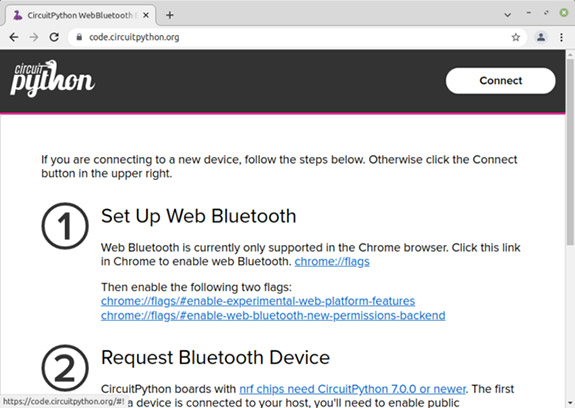Select the CircuitPython WebBluetooth tab
Screen dimensions: 575x408
81,15
